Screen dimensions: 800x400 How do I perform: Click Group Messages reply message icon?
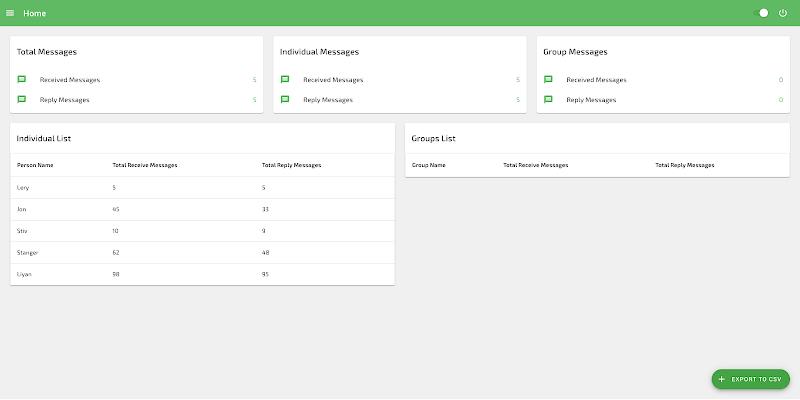(x=548, y=99)
